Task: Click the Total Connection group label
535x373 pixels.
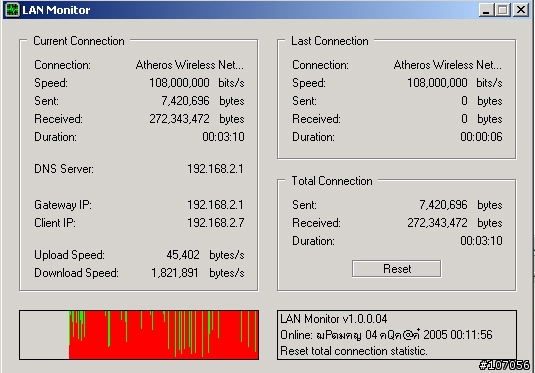Action: click(332, 181)
